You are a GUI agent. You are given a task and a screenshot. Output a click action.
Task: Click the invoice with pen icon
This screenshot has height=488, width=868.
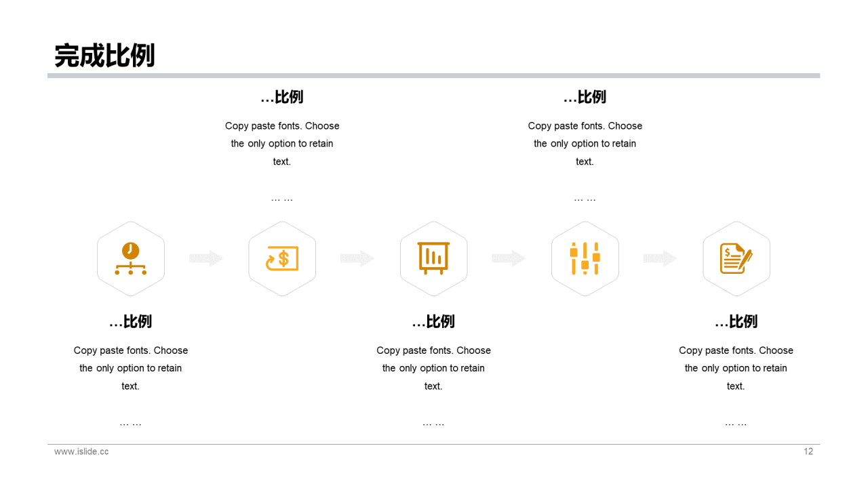(x=736, y=258)
